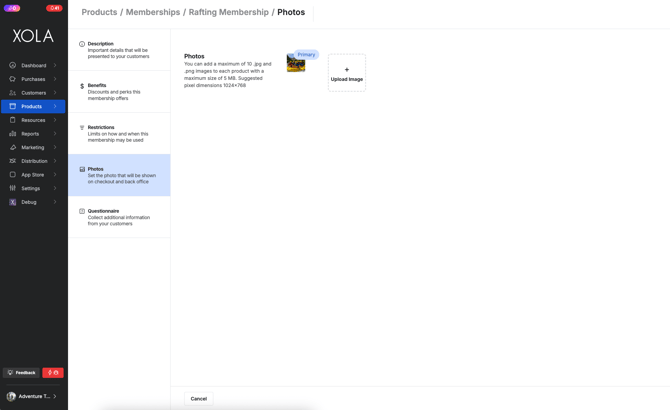Click the Customers people icon
This screenshot has width=670, height=410.
point(12,93)
